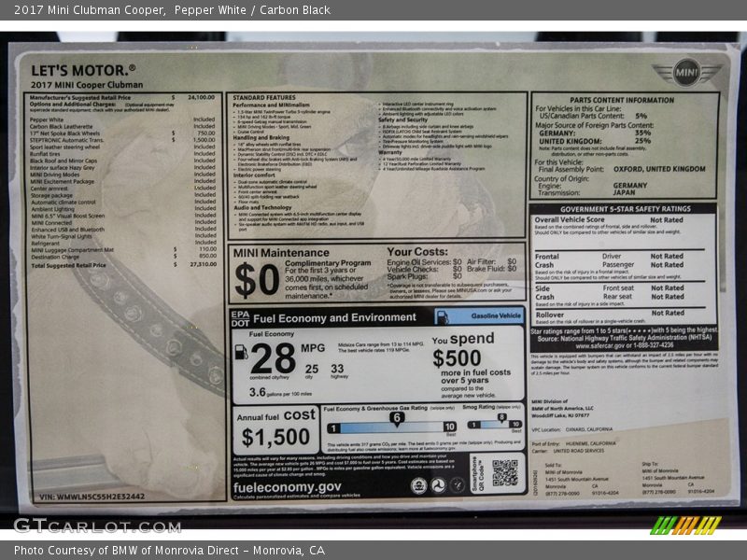Image resolution: width=747 pixels, height=560 pixels.
Task: Click the 'GERMANY: 35%' parts line
Action: [595, 133]
